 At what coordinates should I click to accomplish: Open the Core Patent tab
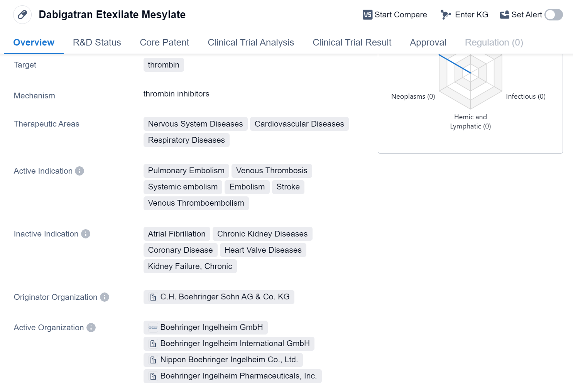(164, 42)
